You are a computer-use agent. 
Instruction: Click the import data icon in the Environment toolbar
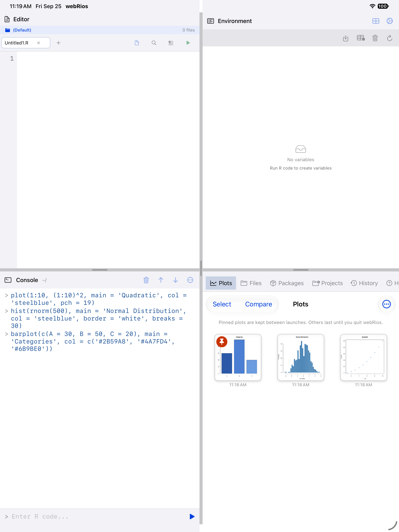click(346, 38)
